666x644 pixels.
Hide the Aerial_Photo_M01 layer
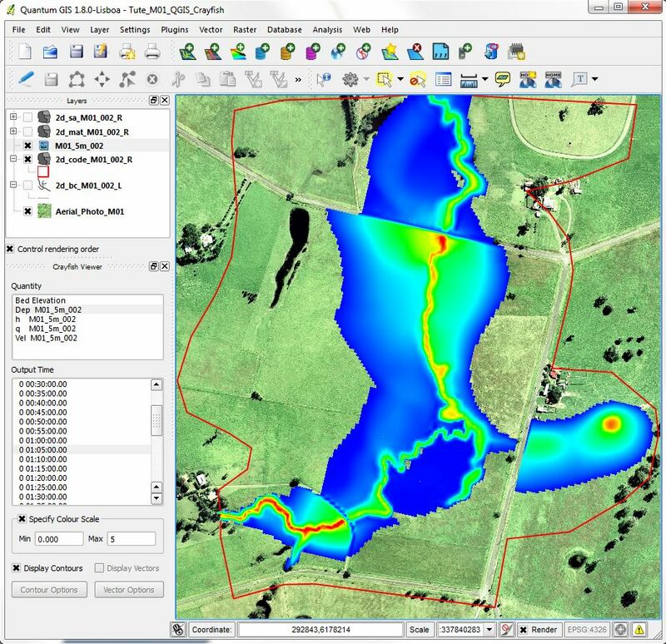(27, 211)
